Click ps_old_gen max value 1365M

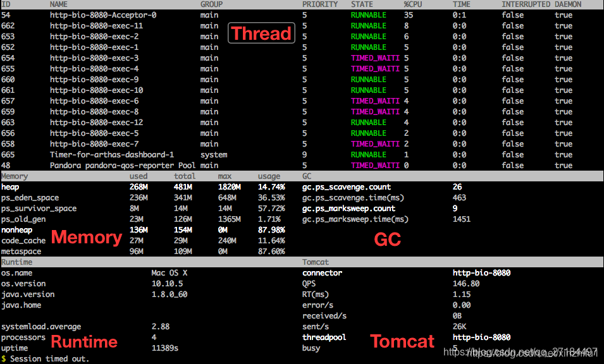[230, 219]
